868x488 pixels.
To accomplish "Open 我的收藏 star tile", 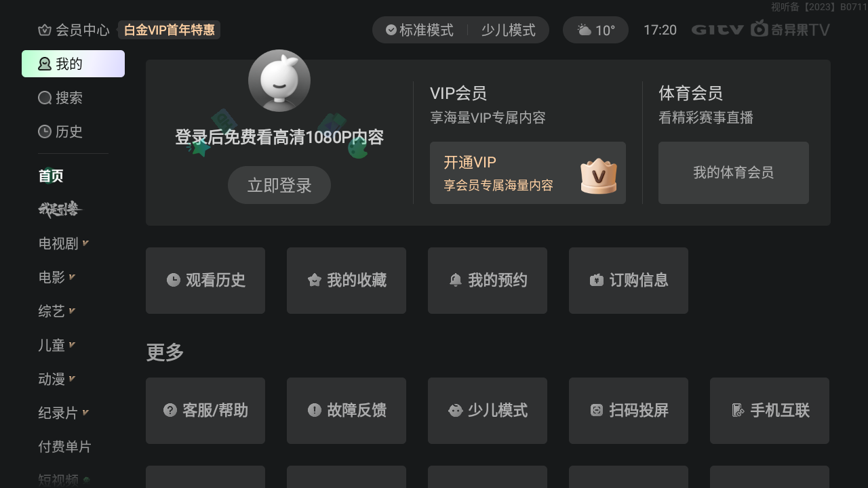I will 347,281.
